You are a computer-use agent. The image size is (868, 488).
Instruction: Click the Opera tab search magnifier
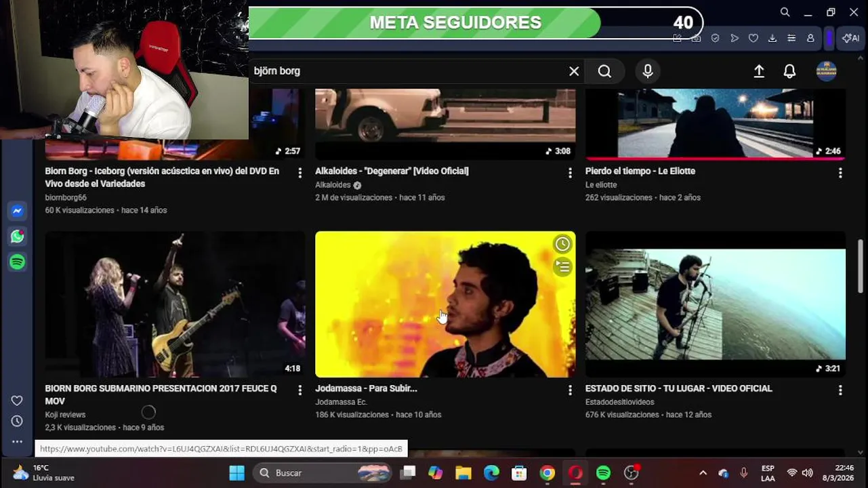(785, 12)
